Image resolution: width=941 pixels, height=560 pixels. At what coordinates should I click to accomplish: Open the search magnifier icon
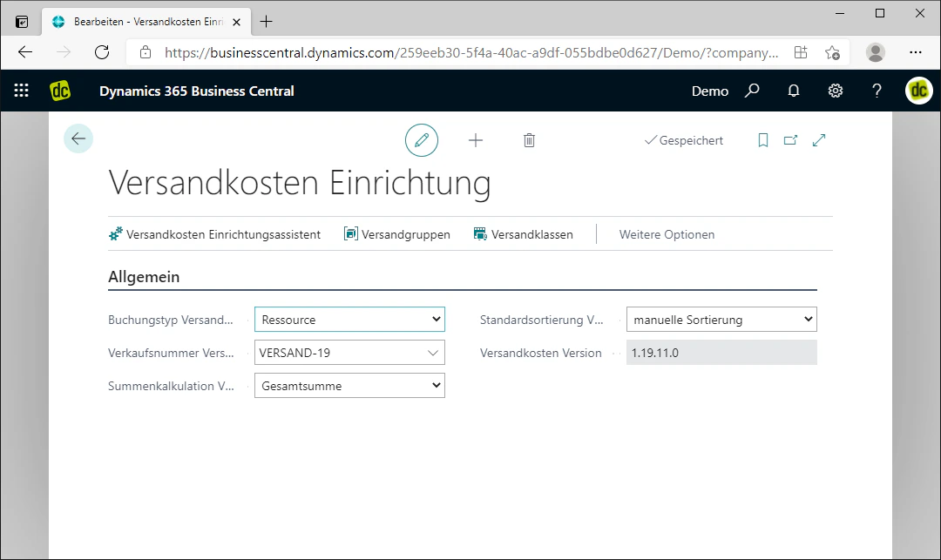pos(752,91)
